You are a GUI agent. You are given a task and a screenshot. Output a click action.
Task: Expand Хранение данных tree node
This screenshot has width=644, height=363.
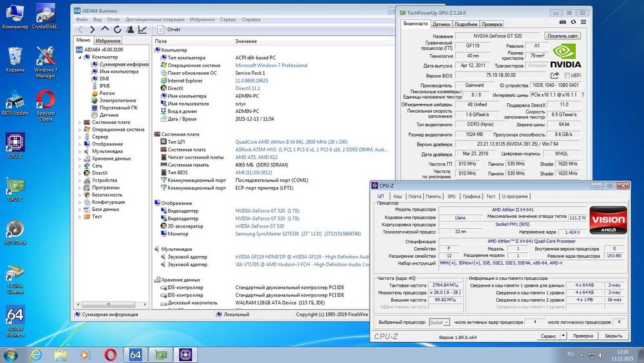pos(80,159)
